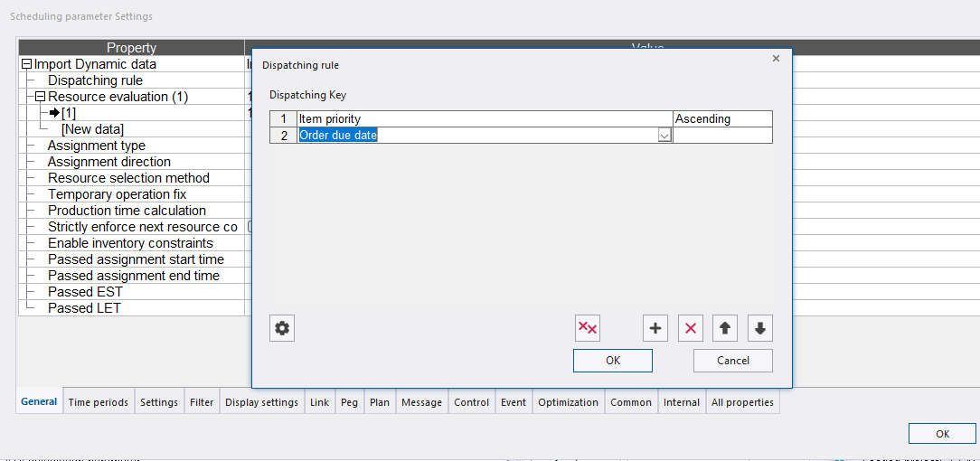Click the Ascending sort order cell
980x461 pixels.
click(722, 119)
